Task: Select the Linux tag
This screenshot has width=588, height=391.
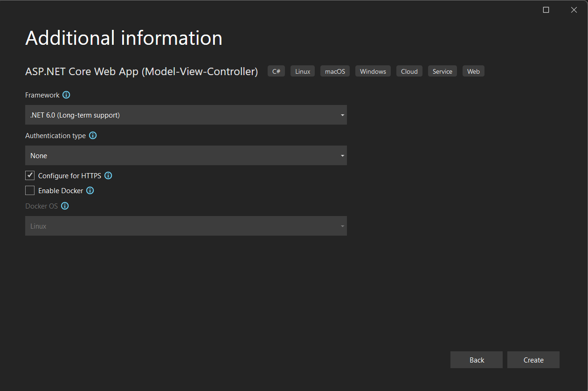Action: tap(302, 71)
